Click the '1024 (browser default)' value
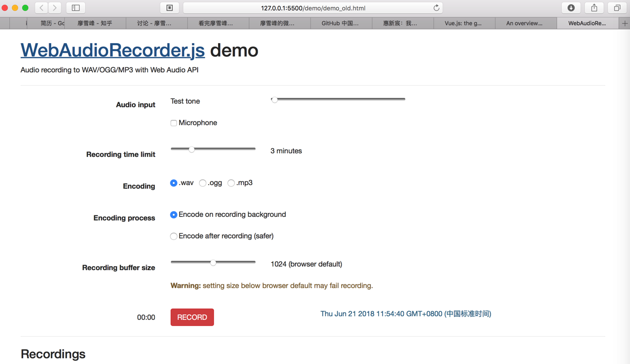Viewport: 630px width, 364px height. click(306, 264)
